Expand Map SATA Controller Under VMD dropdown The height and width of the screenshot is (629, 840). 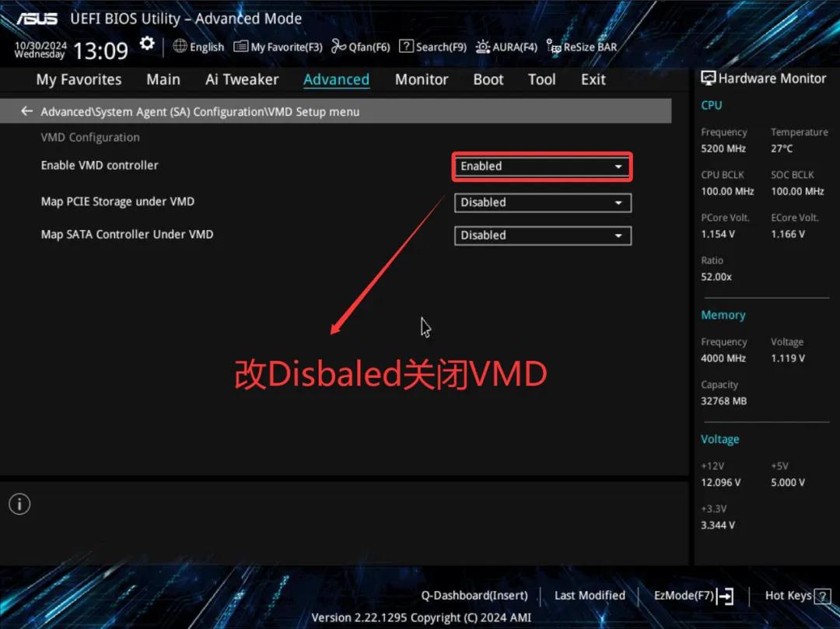[542, 236]
